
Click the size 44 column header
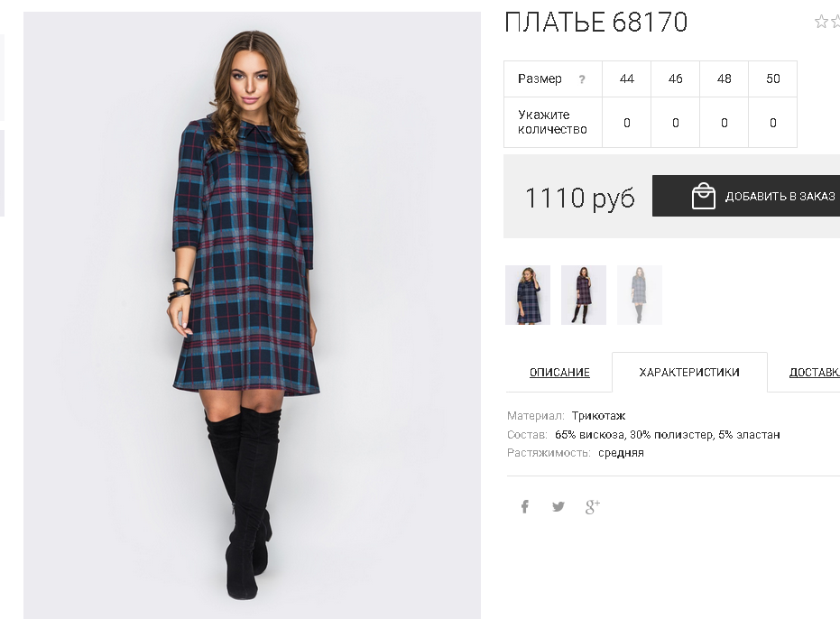tap(627, 79)
